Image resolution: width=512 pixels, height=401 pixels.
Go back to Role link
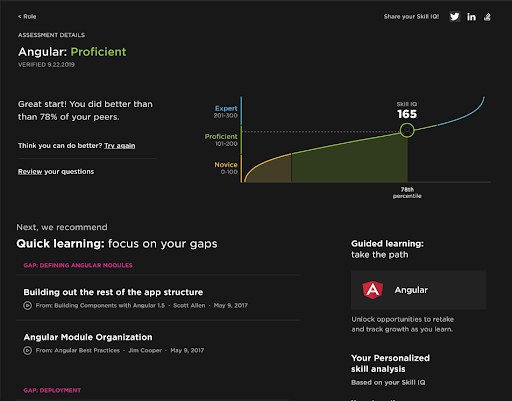(x=27, y=16)
